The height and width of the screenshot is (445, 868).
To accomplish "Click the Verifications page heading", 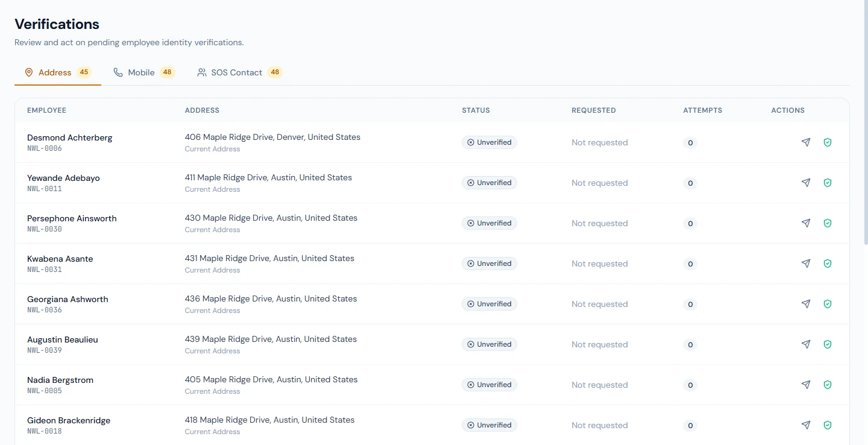I will [x=57, y=24].
